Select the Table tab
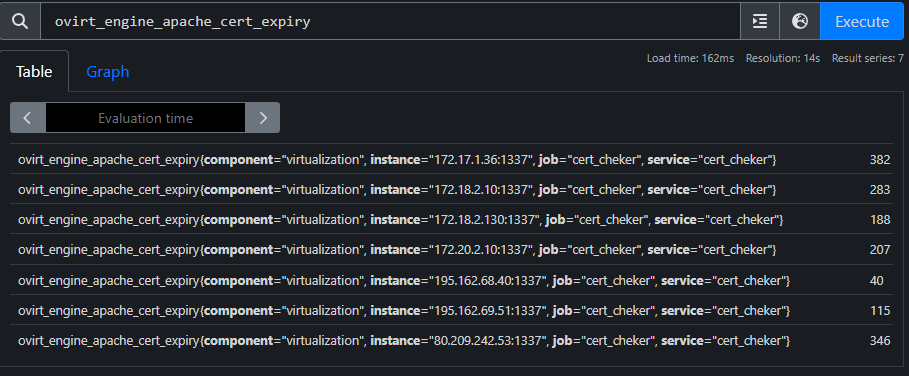This screenshot has width=909, height=376. (x=34, y=71)
